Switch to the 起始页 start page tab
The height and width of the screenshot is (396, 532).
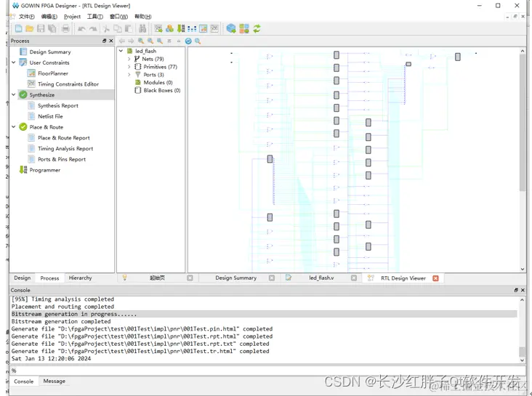pos(157,278)
